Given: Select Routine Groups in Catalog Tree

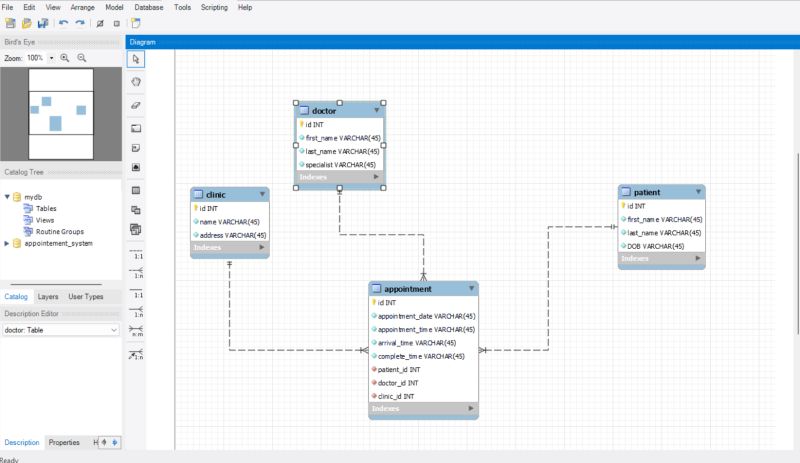Looking at the screenshot, I should [x=59, y=231].
